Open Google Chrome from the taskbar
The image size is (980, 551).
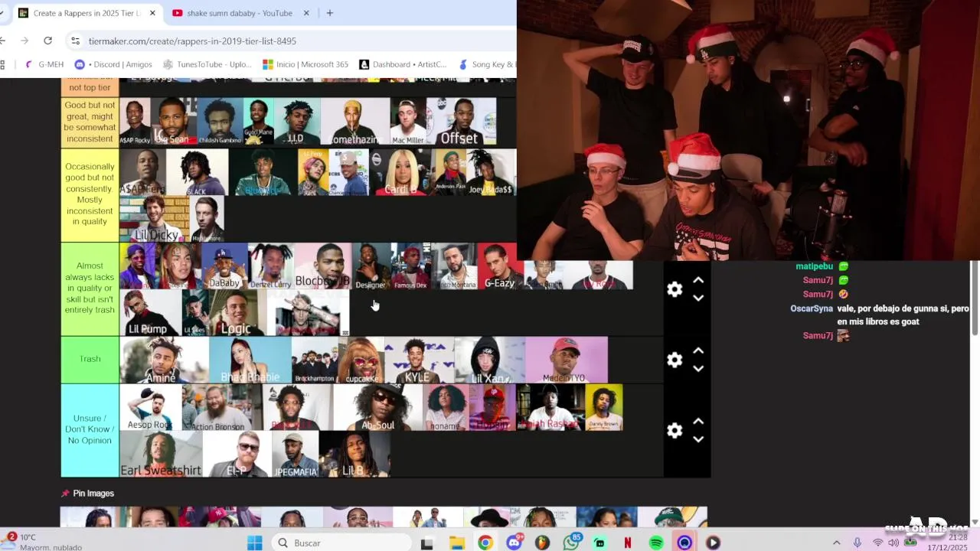(485, 543)
